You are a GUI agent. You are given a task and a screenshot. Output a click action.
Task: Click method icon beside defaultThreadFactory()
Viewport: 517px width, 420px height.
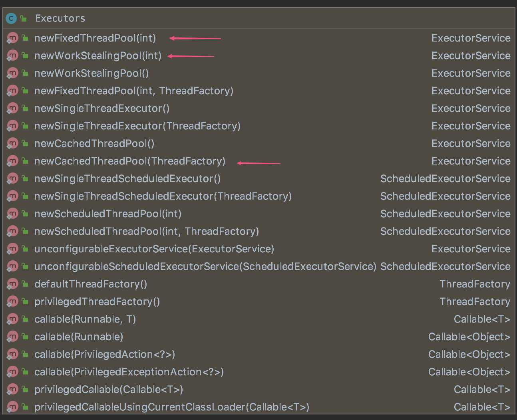click(12, 284)
